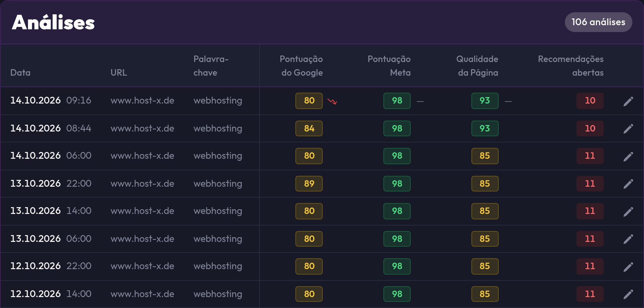The height and width of the screenshot is (308, 644).
Task: Click page quality 93 in 09:16 row
Action: pos(485,101)
